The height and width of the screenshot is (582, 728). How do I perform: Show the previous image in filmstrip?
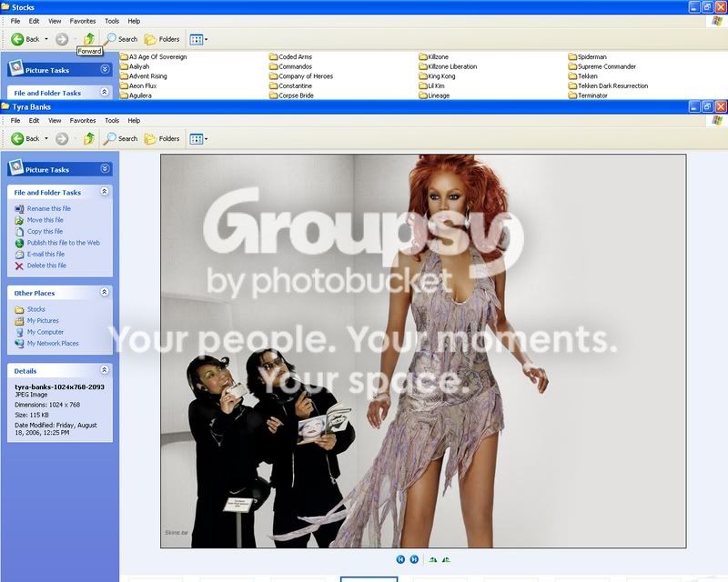[x=400, y=559]
